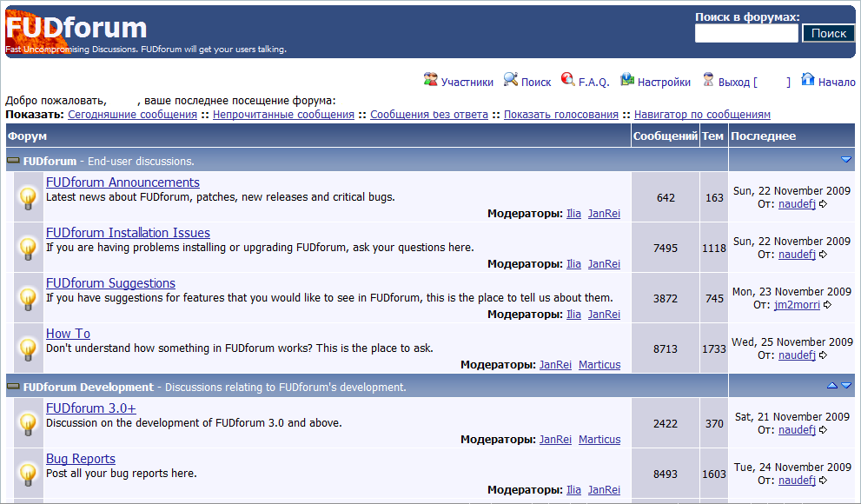Open the Настройки settings menu

coord(664,82)
